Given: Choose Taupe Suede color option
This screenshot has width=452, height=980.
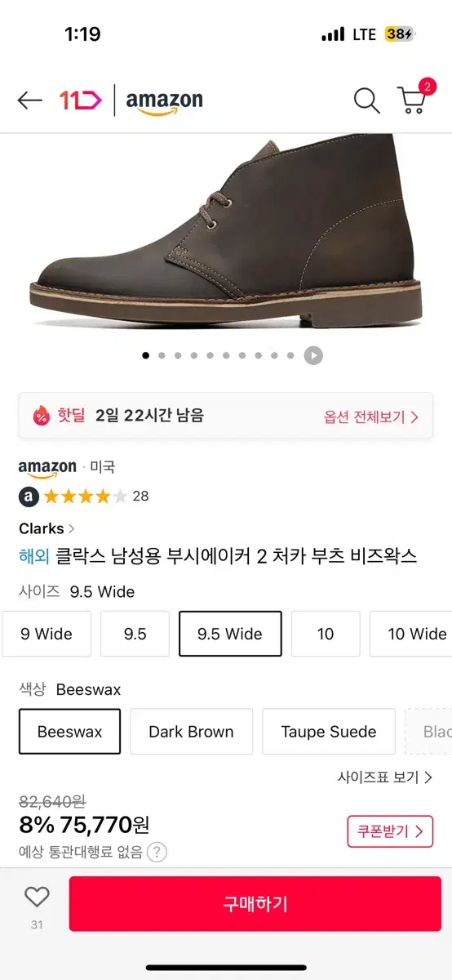Looking at the screenshot, I should [329, 732].
